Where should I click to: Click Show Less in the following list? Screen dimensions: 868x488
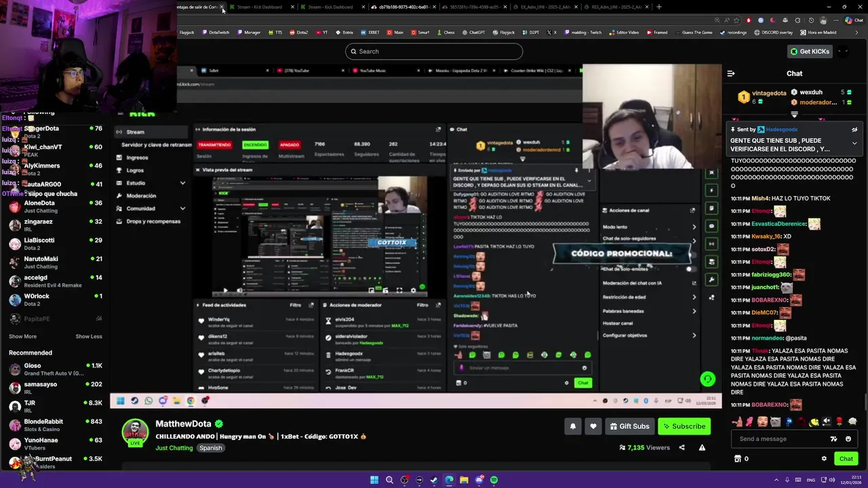(89, 337)
